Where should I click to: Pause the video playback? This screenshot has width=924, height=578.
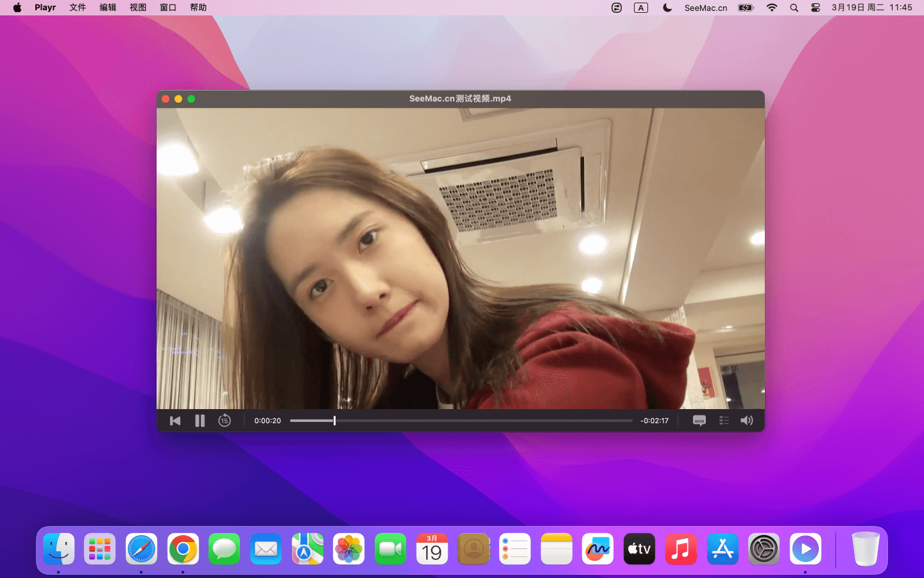(200, 421)
